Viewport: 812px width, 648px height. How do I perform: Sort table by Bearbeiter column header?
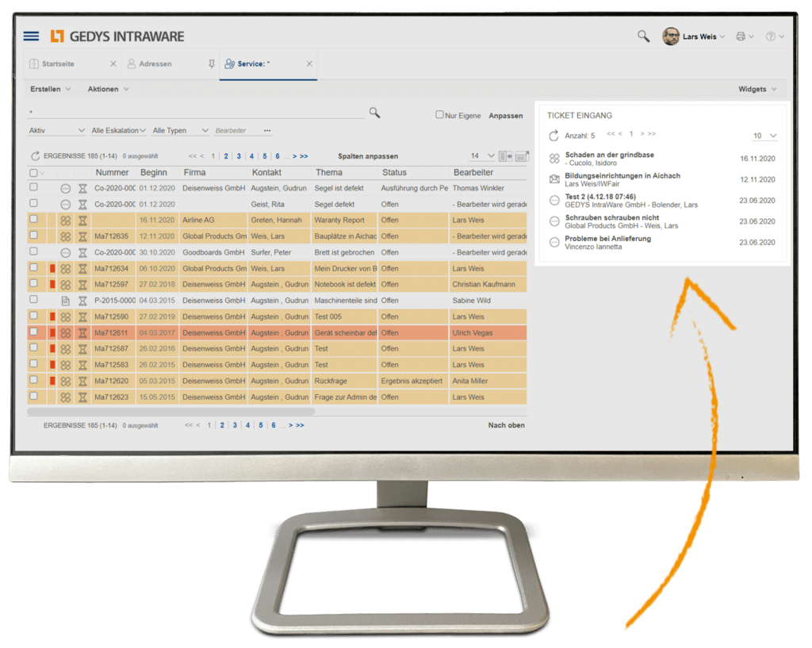pyautogui.click(x=473, y=172)
